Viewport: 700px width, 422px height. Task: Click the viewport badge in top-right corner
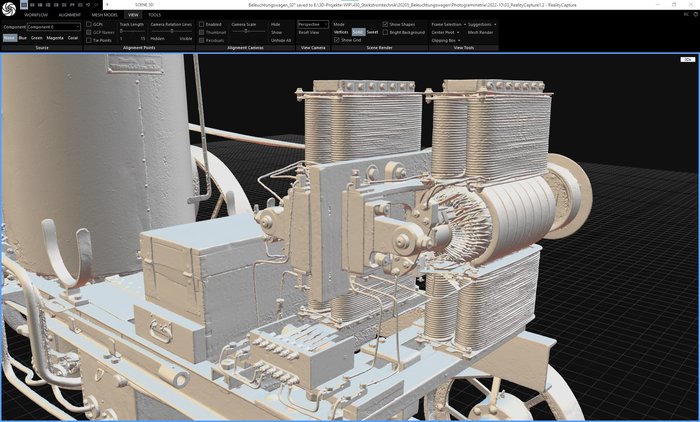coord(687,59)
